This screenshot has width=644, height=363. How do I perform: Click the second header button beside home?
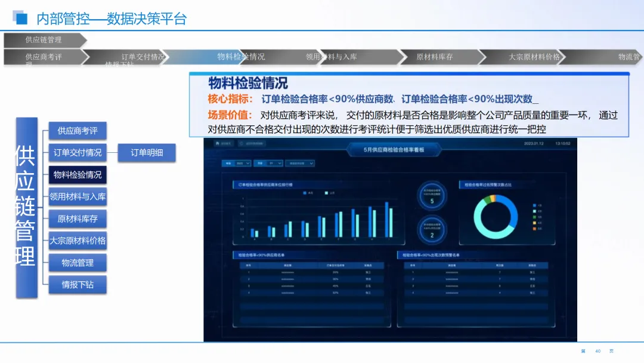coord(251,143)
